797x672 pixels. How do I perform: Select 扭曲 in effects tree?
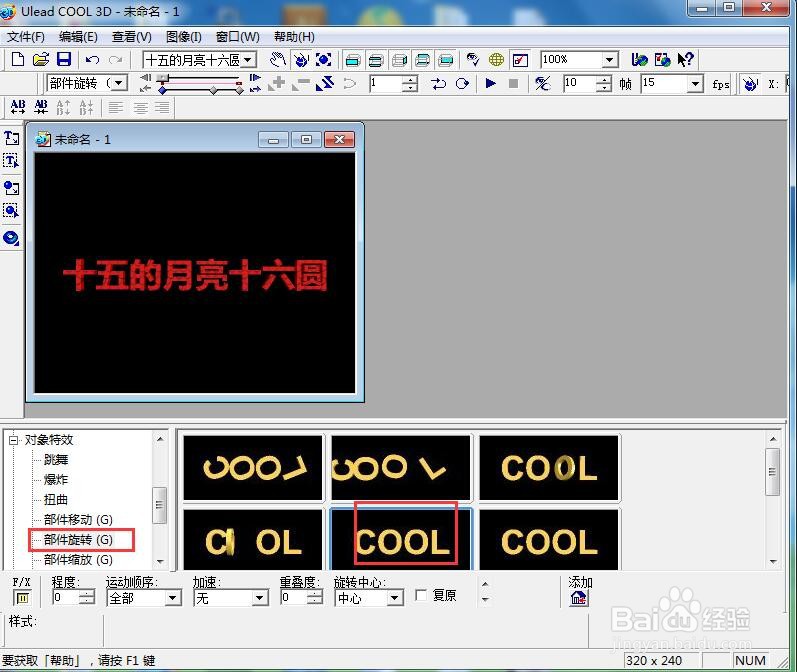point(55,499)
